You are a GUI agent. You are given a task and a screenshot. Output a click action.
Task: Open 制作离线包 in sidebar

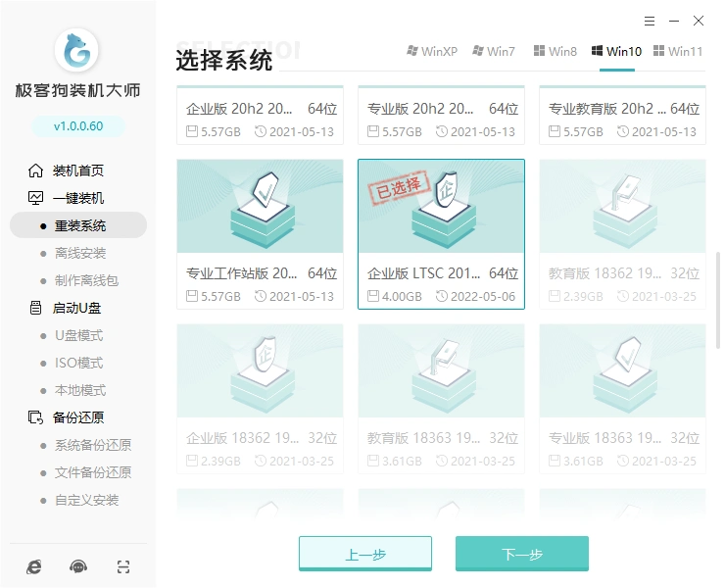tap(86, 280)
